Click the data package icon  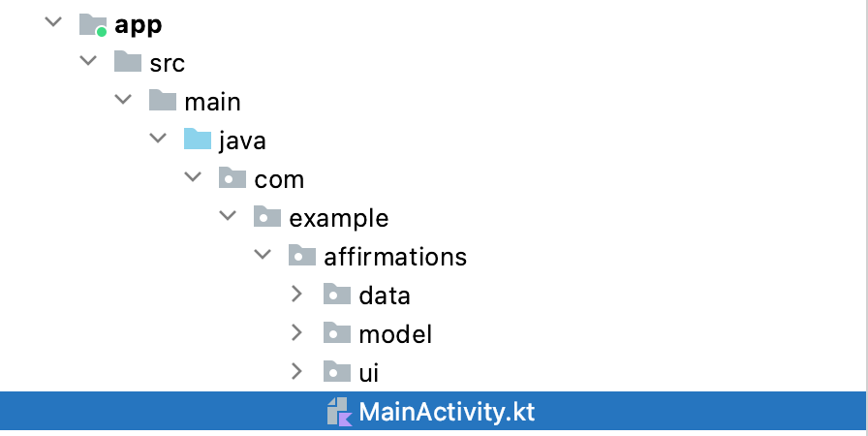(336, 296)
